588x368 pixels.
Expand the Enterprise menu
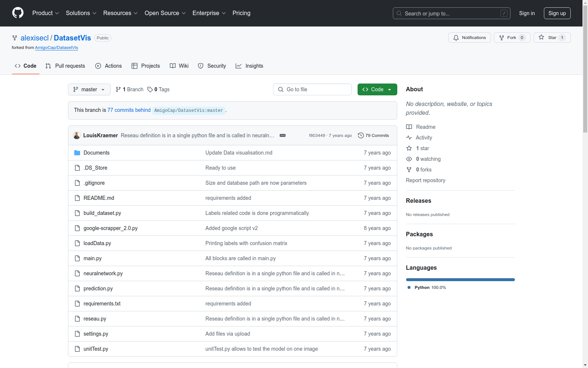(209, 13)
